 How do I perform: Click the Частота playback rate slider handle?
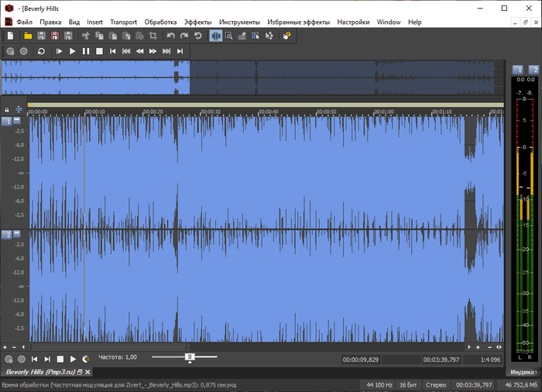click(190, 357)
